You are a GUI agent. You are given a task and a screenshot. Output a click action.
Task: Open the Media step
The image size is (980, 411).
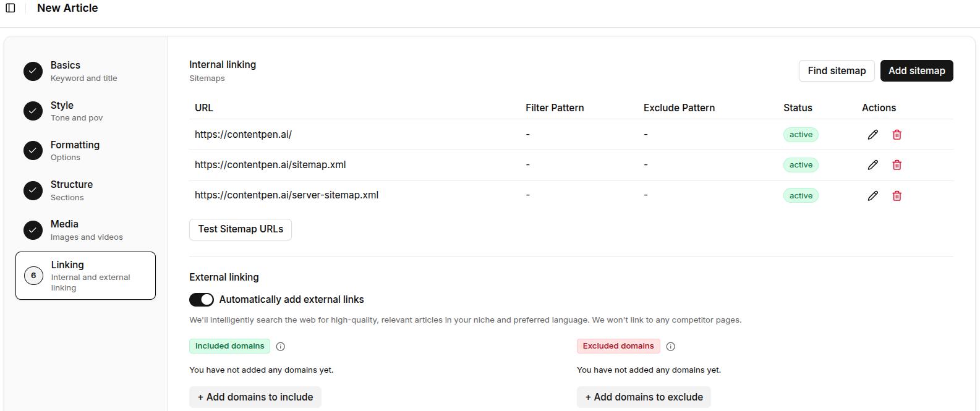(66, 230)
